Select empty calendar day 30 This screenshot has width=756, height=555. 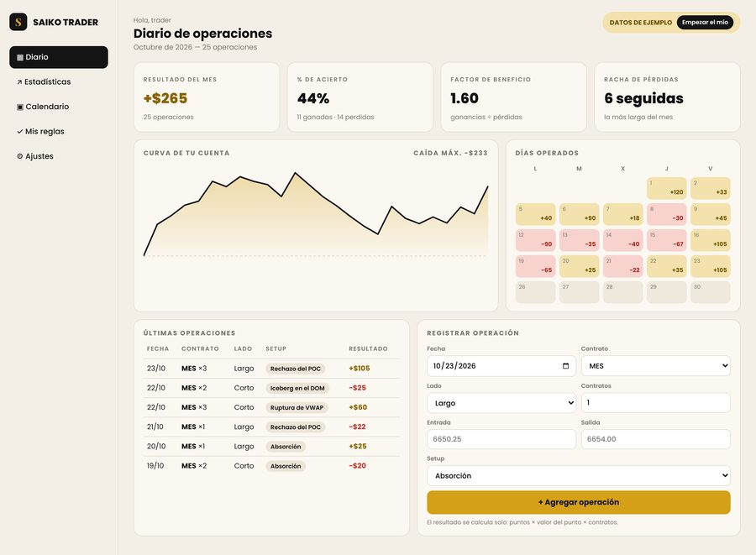(710, 292)
